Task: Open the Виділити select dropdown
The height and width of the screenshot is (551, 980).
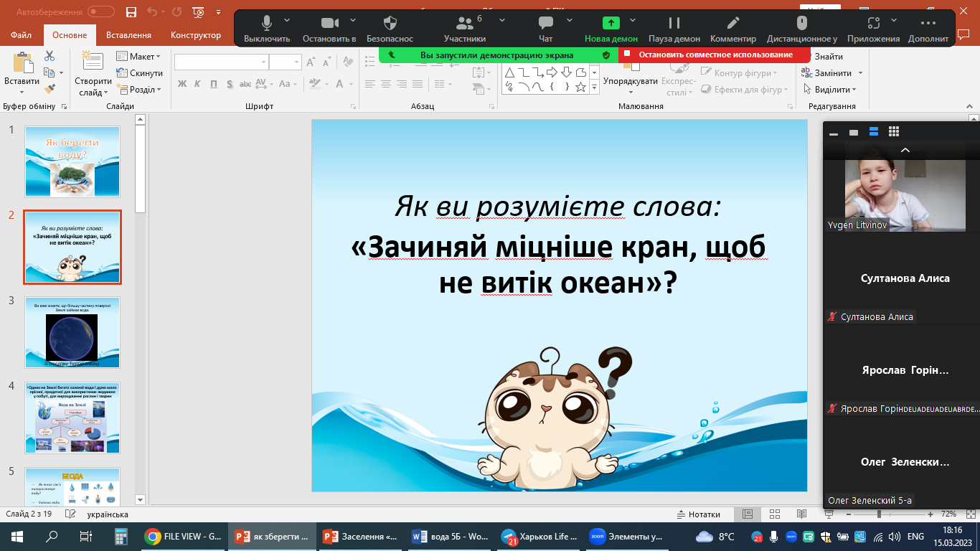Action: point(836,90)
